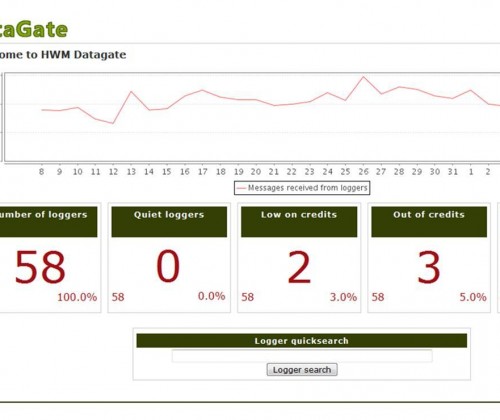Click the Logger quicksearch header bar

[302, 341]
